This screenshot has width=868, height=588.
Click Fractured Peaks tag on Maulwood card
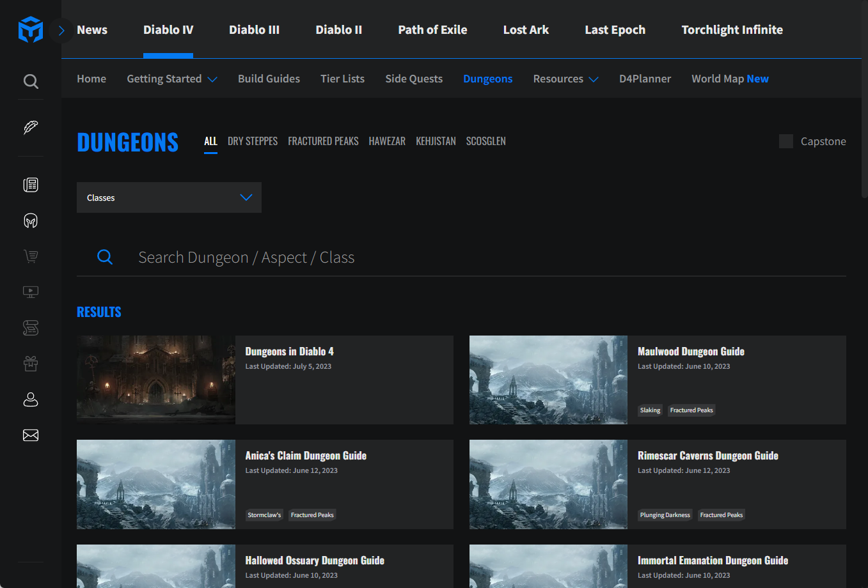pos(691,410)
